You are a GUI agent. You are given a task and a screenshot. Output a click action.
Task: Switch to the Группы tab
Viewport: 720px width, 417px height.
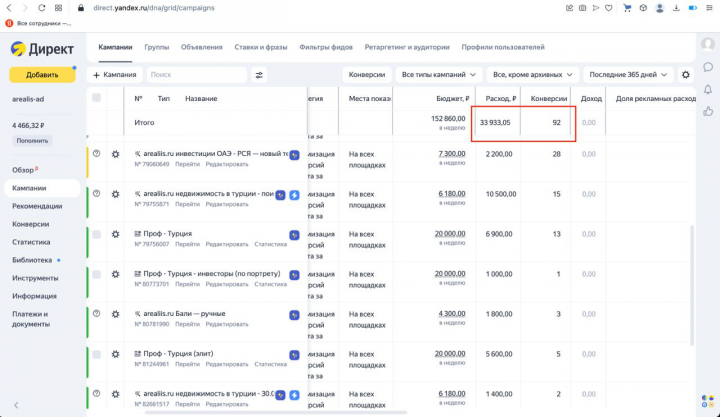click(156, 47)
